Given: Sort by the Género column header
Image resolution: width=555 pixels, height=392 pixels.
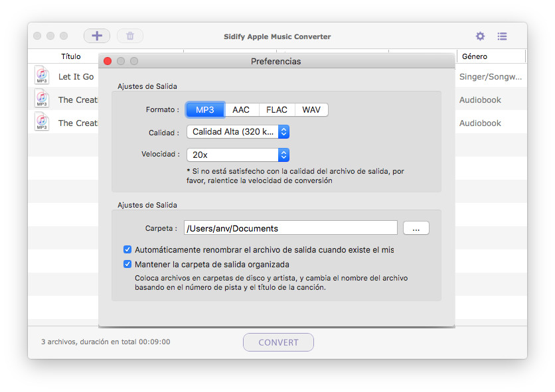Looking at the screenshot, I should [x=474, y=56].
